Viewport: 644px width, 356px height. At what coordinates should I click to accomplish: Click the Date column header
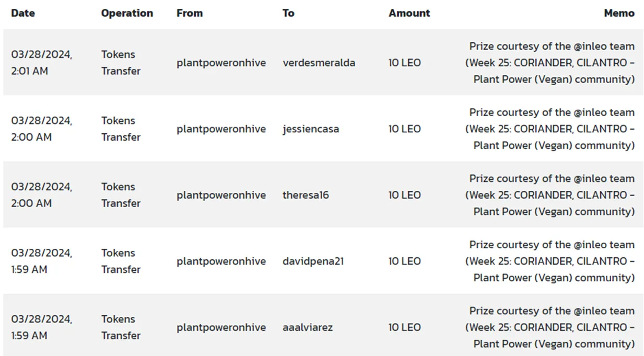point(23,13)
